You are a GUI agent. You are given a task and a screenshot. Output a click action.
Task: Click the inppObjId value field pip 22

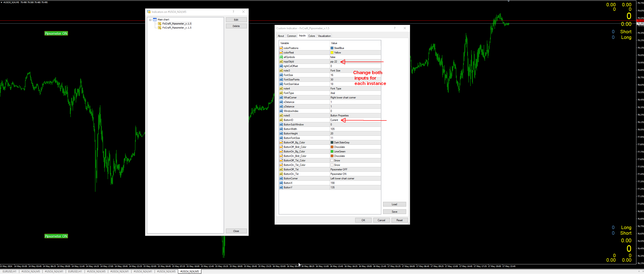(x=333, y=62)
